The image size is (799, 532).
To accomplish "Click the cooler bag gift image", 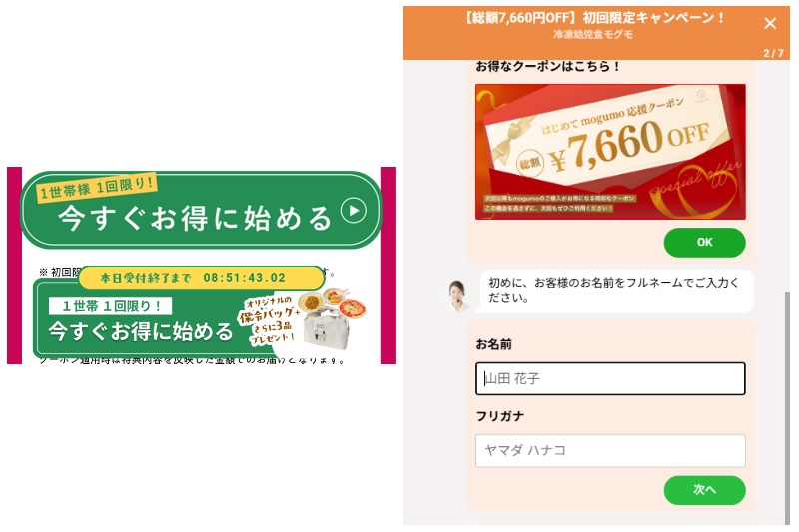I will point(327,328).
